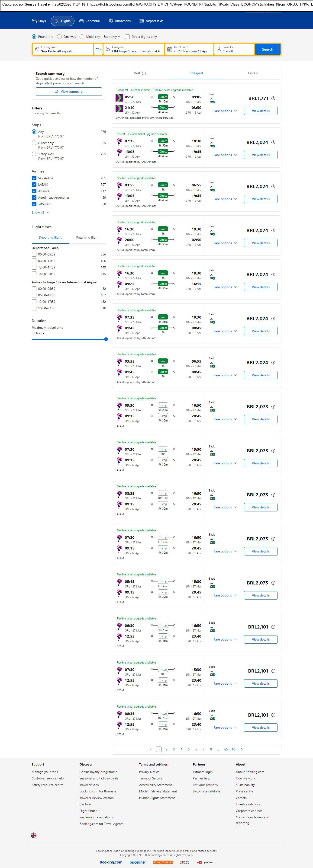
Task: Click the Car rental car icon
Action: pos(82,21)
